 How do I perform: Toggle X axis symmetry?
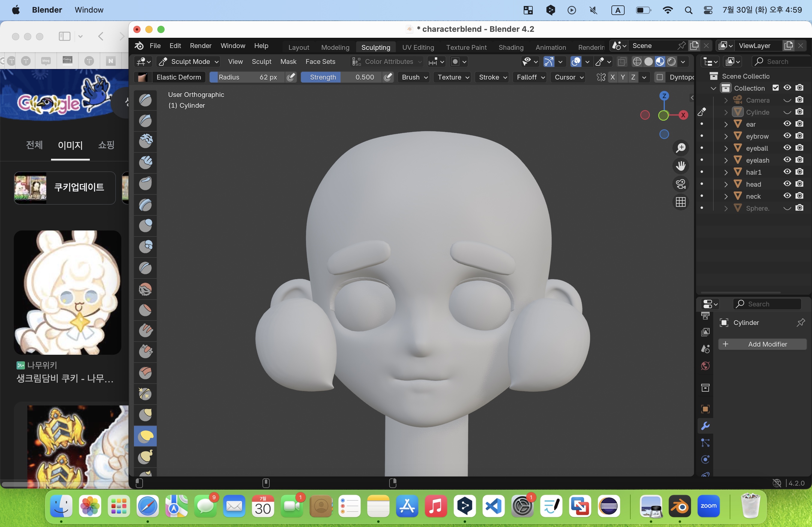(x=613, y=77)
